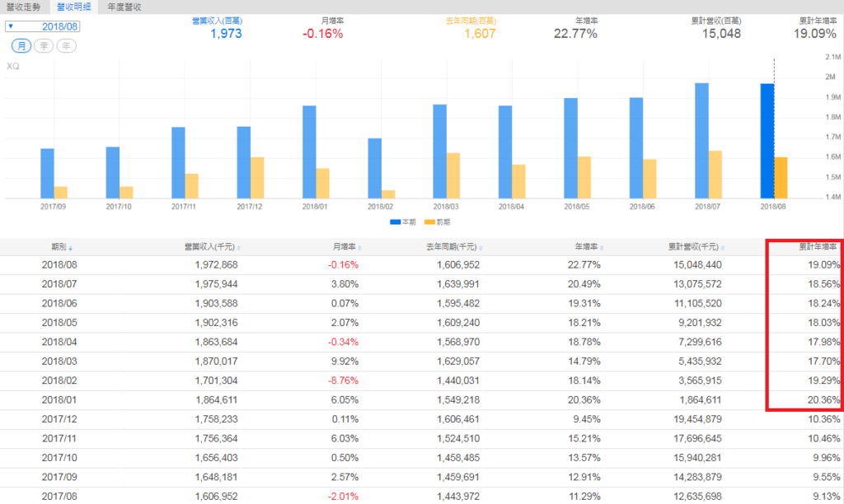Click cumulative revenue 19,454,879
This screenshot has width=844, height=504.
click(697, 419)
